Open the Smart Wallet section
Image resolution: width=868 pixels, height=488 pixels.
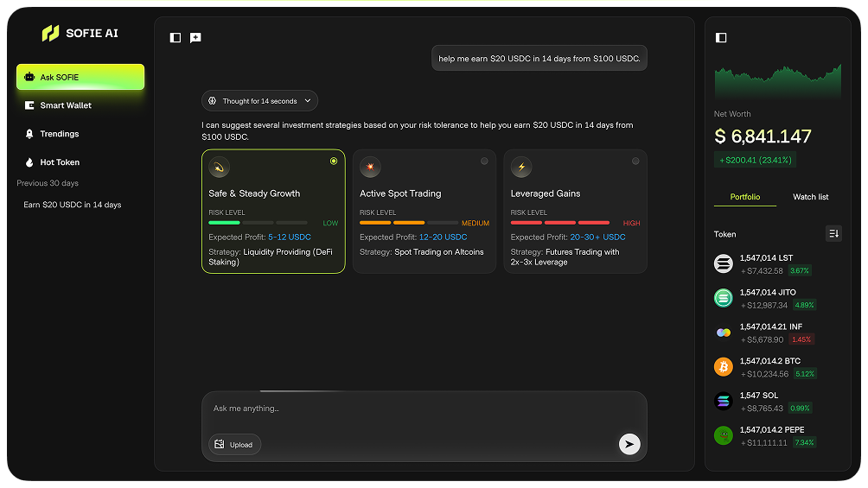80,105
